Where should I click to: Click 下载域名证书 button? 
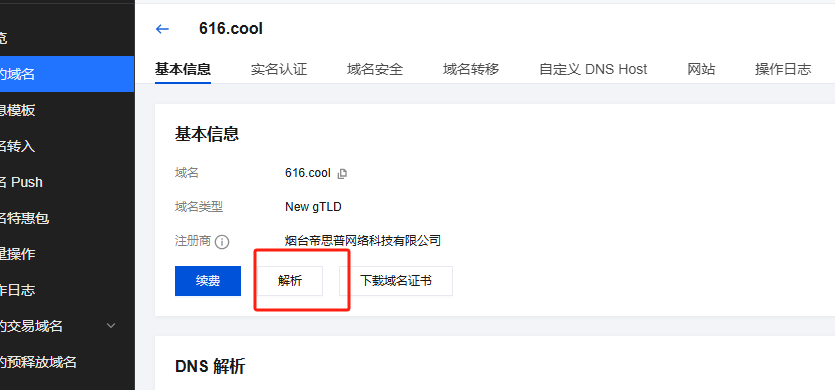click(396, 281)
